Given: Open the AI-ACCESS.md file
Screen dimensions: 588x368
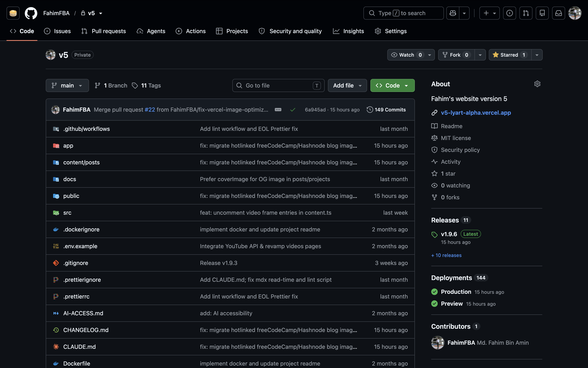Looking at the screenshot, I should tap(83, 313).
